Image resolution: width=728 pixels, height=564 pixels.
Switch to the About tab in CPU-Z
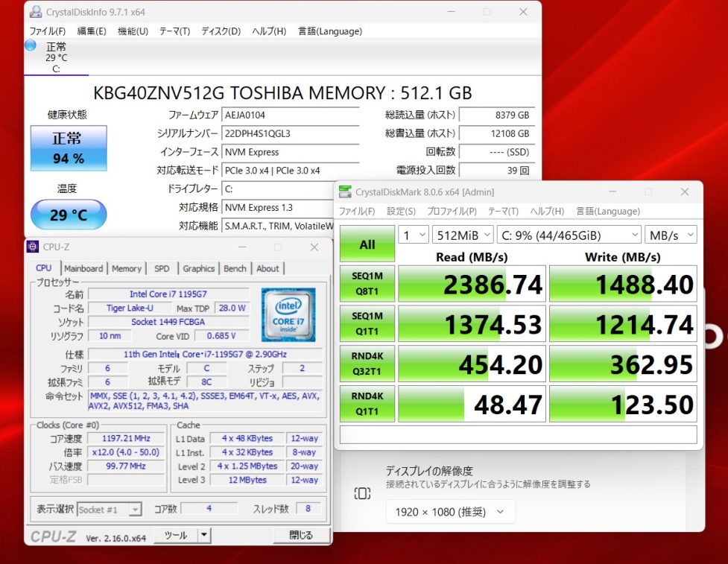click(x=268, y=268)
